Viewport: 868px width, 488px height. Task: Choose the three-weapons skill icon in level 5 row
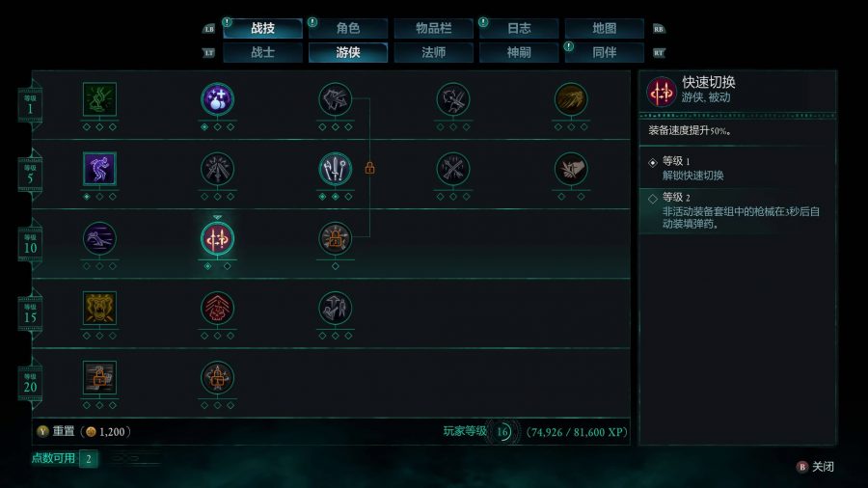(335, 169)
